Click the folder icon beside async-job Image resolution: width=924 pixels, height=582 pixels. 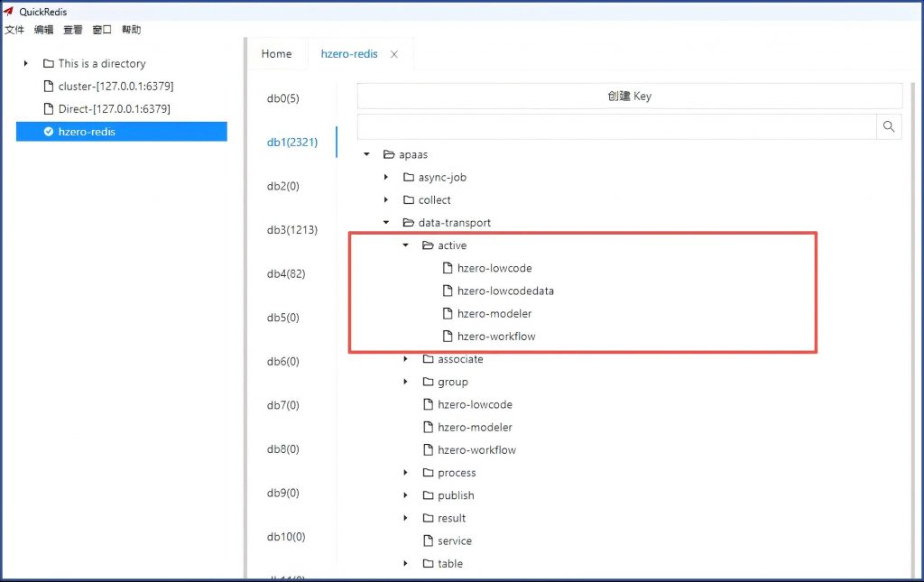point(409,178)
